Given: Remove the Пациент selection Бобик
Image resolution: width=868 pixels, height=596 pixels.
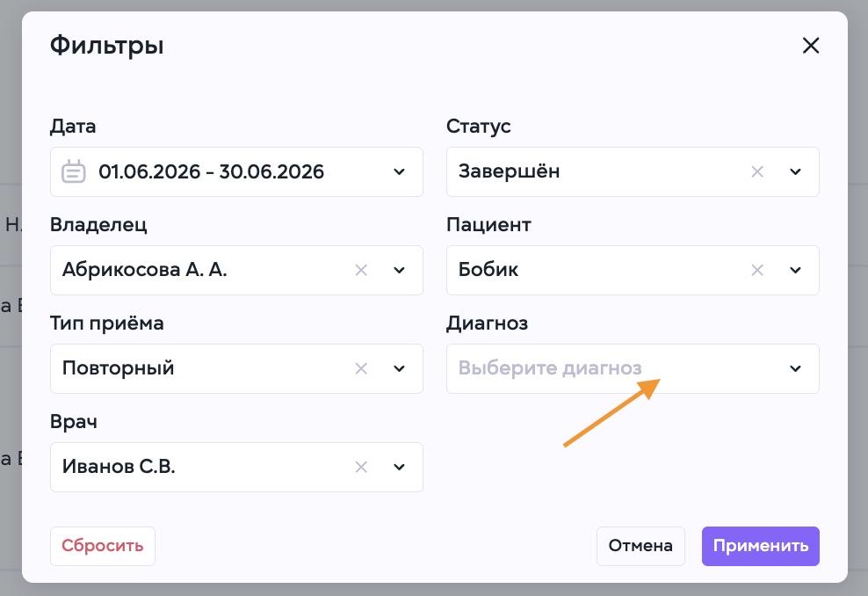Looking at the screenshot, I should click(757, 270).
